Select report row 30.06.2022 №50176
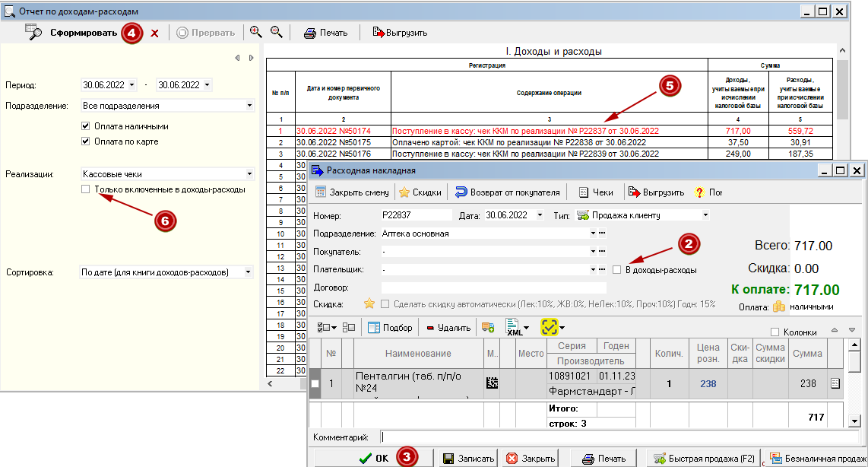 click(549, 154)
